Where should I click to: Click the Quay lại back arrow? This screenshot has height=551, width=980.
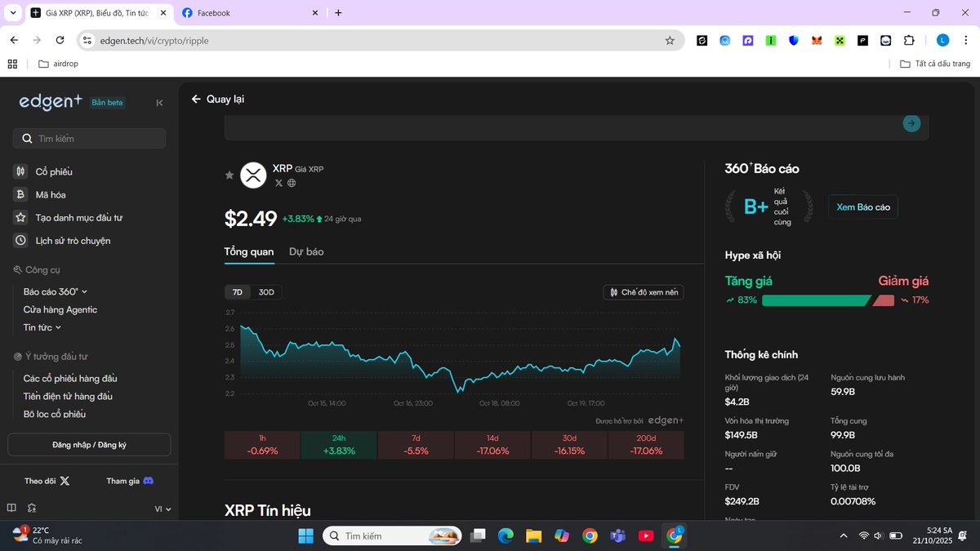pos(196,99)
